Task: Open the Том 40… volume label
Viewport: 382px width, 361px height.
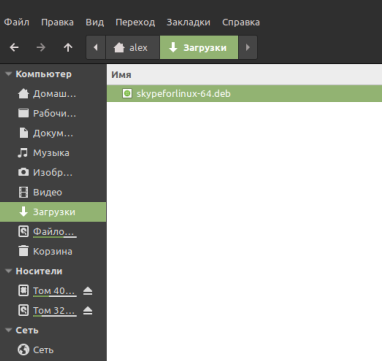Action: pos(55,291)
